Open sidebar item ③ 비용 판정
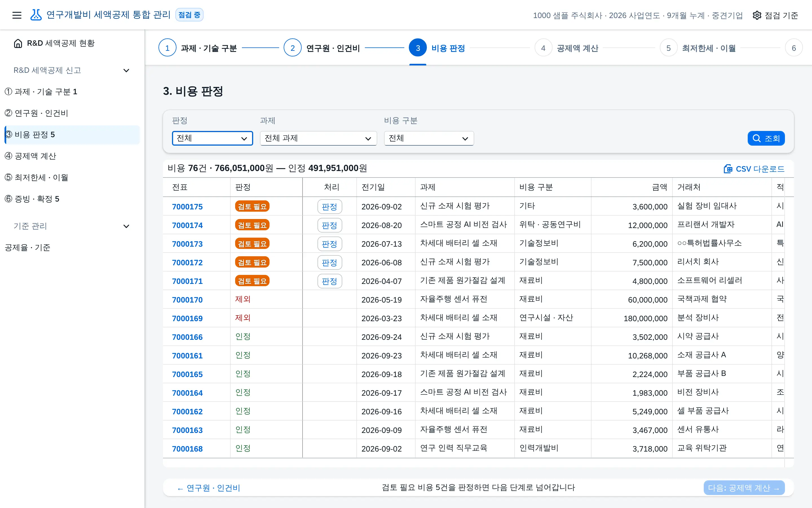This screenshot has width=812, height=508. point(72,135)
